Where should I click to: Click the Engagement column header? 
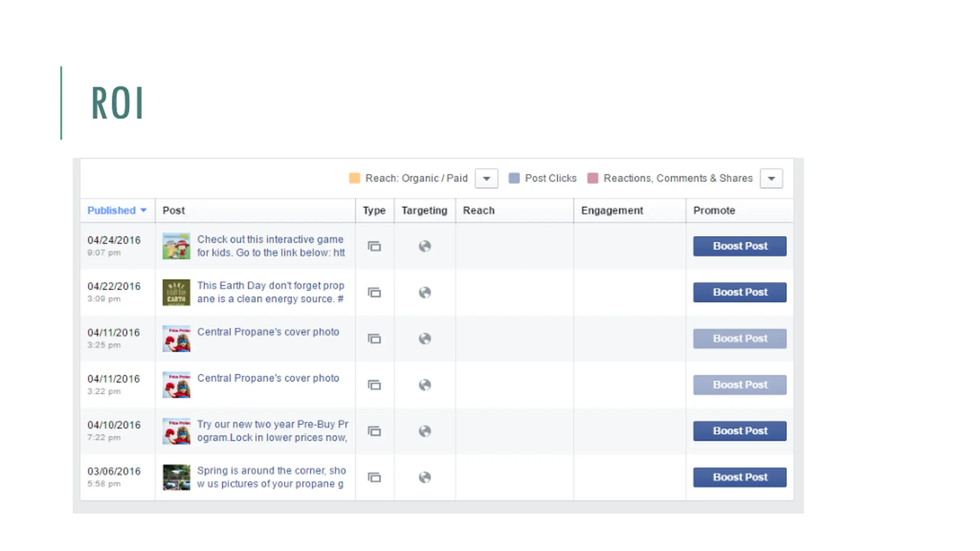click(x=612, y=210)
